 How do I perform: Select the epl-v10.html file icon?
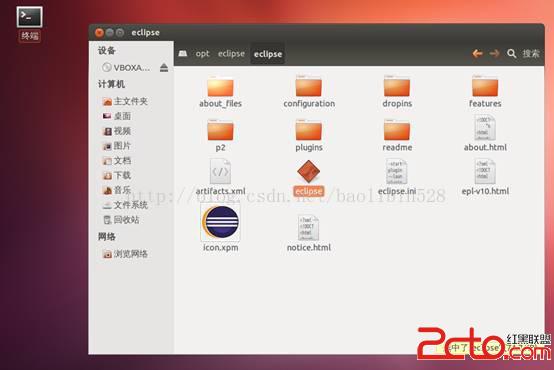pyautogui.click(x=485, y=172)
